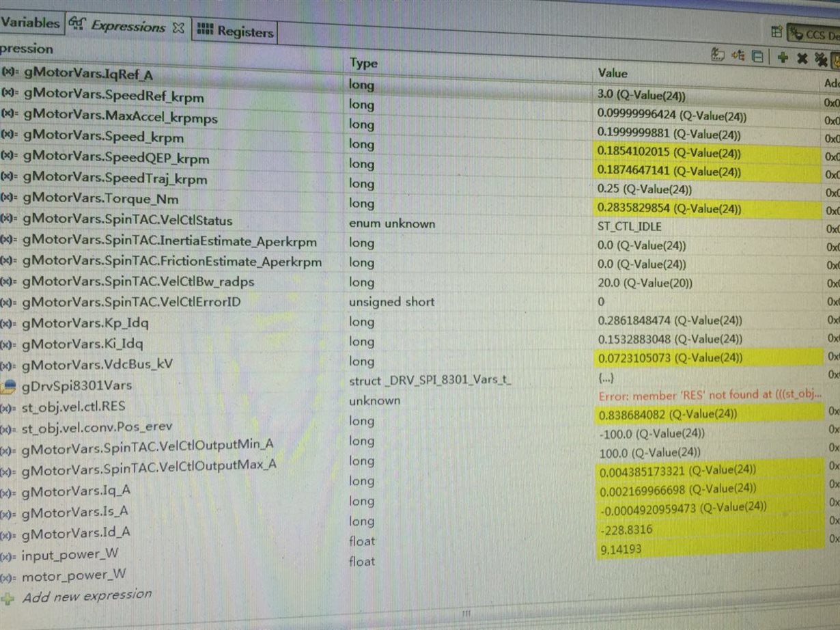
Task: Toggle the continuous refresh icon at the toolbar edge
Action: coord(835,61)
